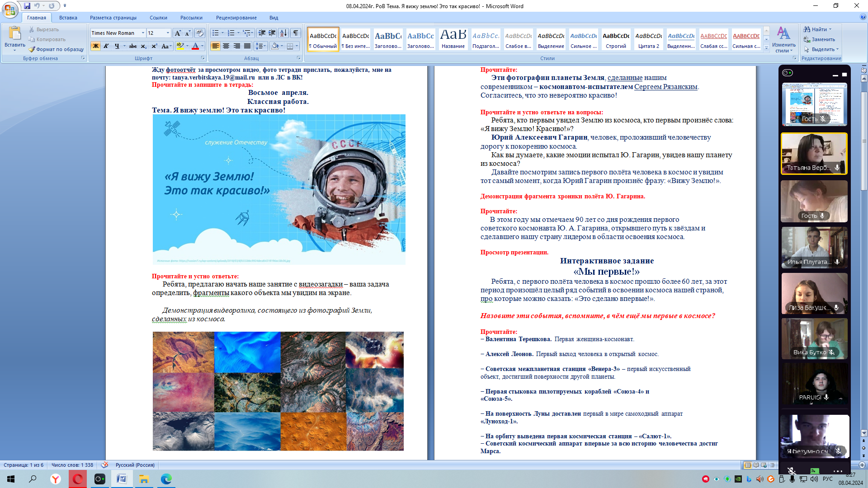Increase font size with the grow font icon
868x488 pixels.
[x=178, y=33]
